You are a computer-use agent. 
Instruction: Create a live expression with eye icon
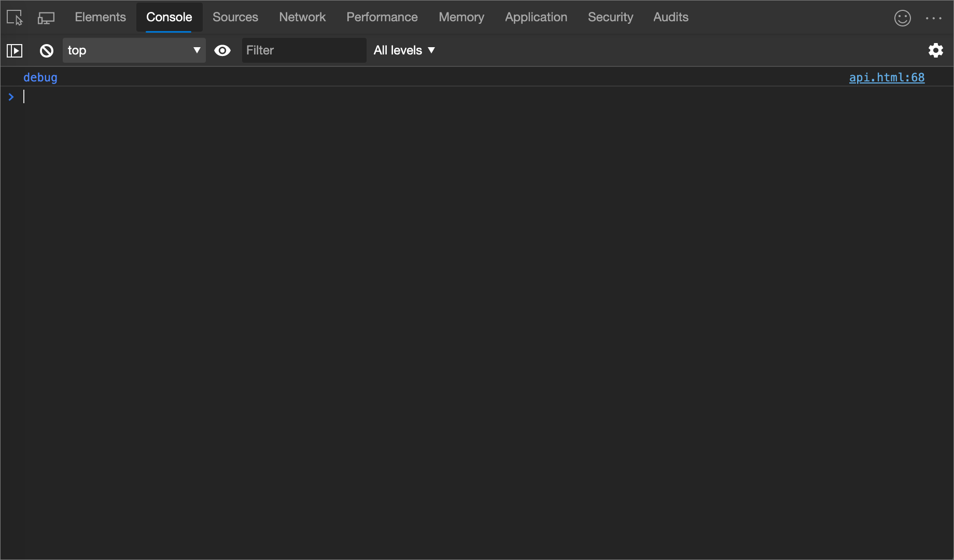tap(222, 50)
